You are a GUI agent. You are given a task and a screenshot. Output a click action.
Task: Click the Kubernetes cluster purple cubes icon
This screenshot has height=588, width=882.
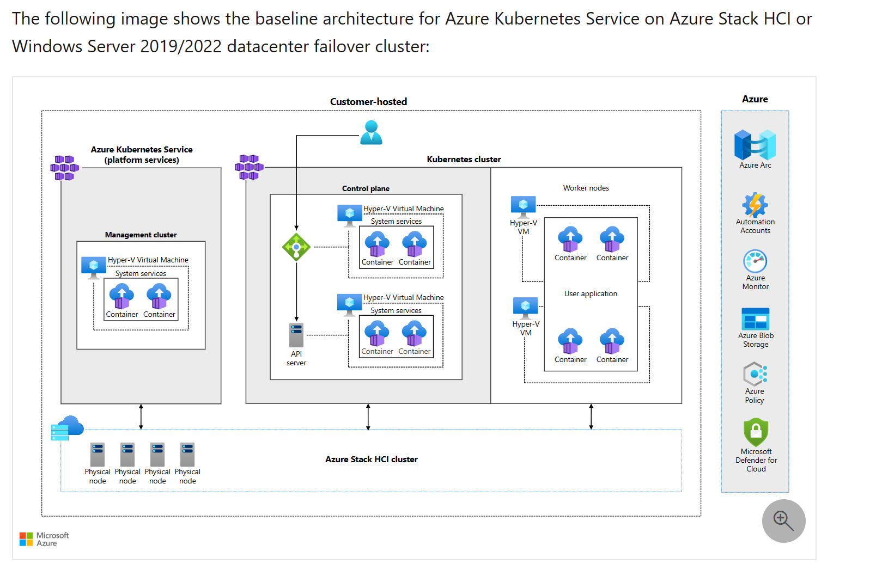coord(249,167)
